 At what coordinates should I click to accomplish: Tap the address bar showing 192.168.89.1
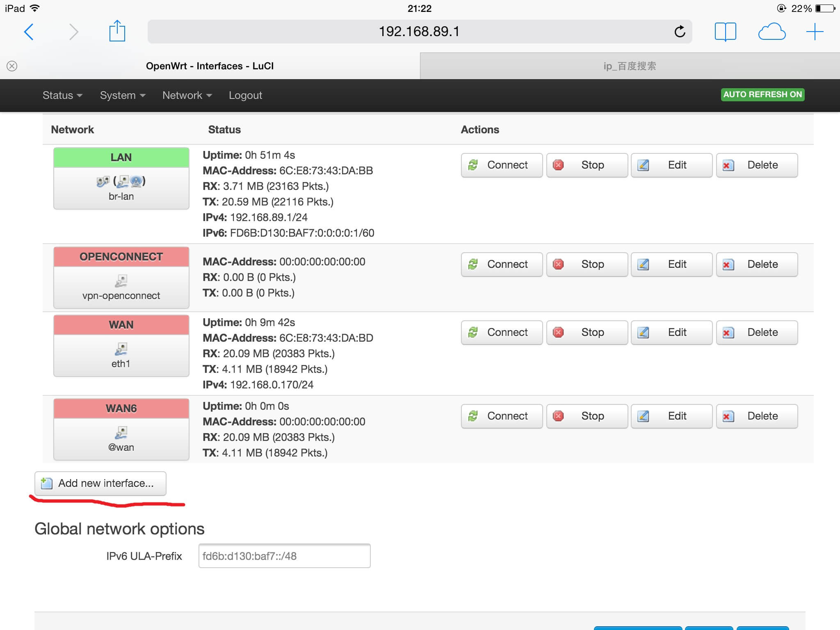click(x=420, y=32)
